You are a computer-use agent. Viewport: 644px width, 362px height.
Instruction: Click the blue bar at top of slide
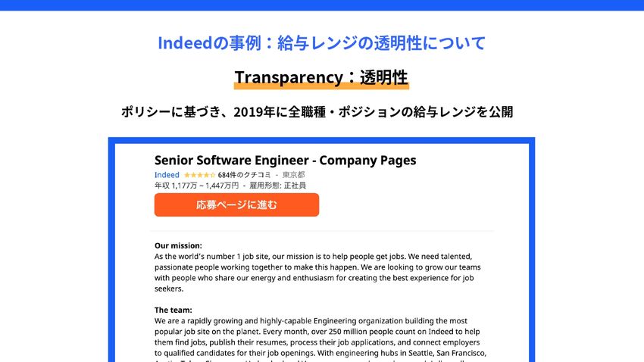tap(321, 5)
